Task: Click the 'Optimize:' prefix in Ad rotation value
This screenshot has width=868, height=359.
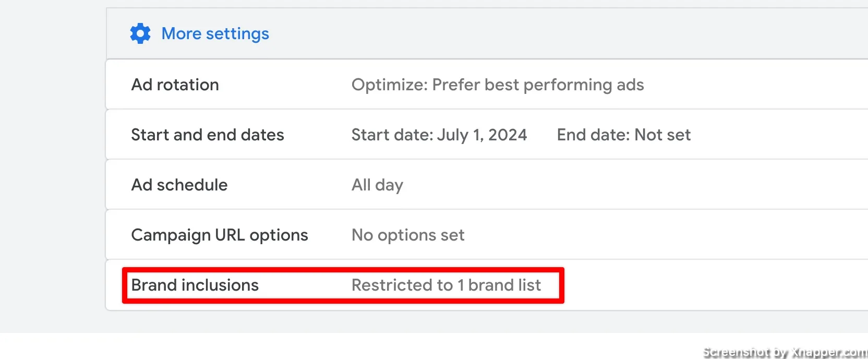Action: click(389, 85)
